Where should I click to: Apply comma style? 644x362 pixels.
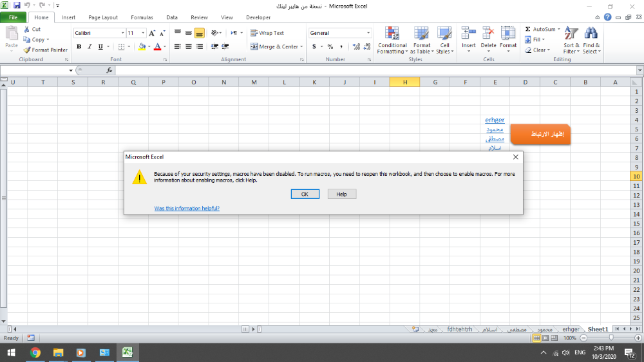click(341, 46)
